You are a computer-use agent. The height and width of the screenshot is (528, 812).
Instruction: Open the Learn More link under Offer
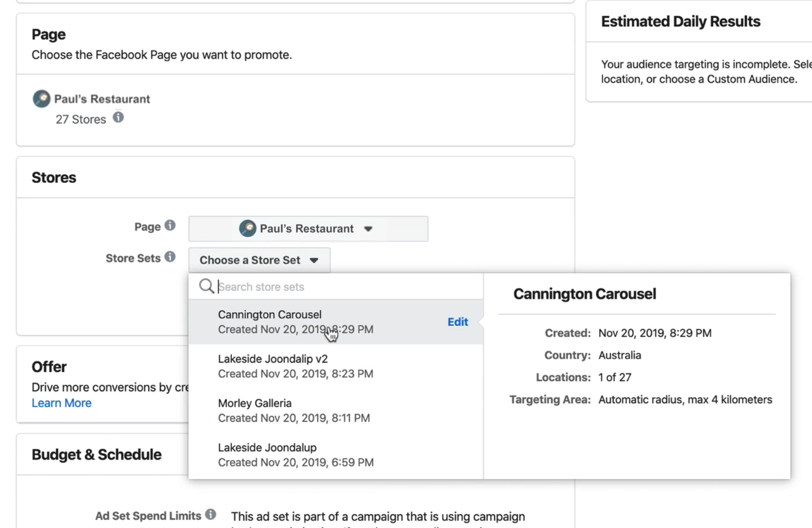pyautogui.click(x=61, y=403)
